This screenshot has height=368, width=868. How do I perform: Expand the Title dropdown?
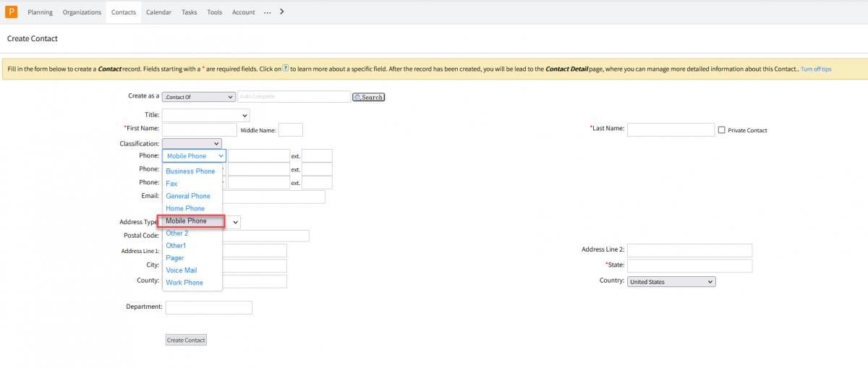pyautogui.click(x=205, y=115)
